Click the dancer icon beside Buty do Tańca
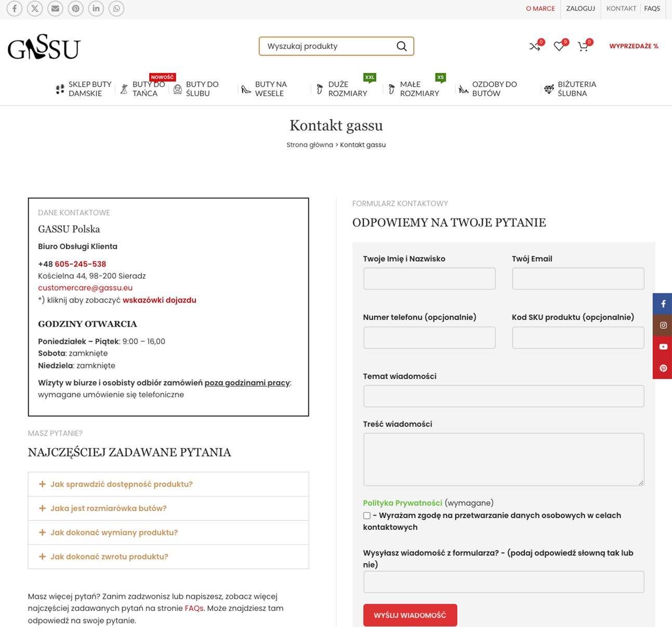 124,89
